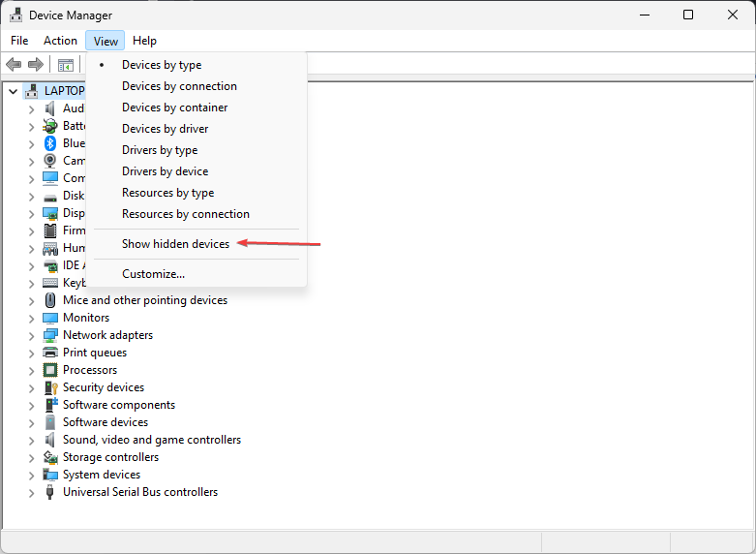Click the Forward arrow toolbar icon
Viewport: 756px width, 554px height.
click(x=36, y=64)
